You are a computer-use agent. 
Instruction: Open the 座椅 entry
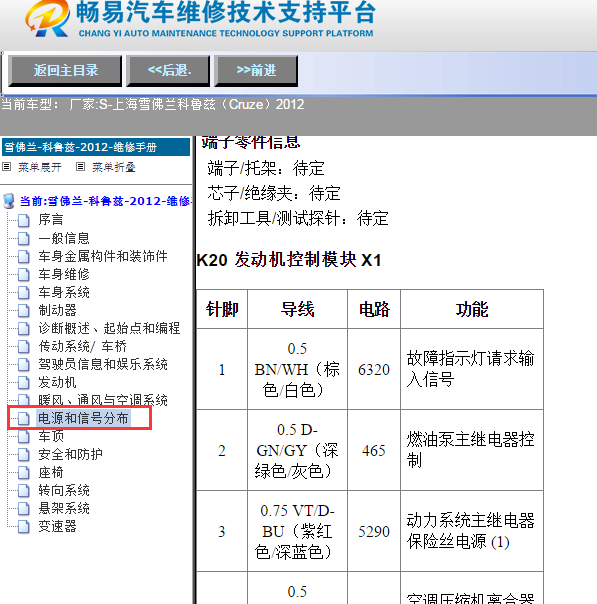51,473
